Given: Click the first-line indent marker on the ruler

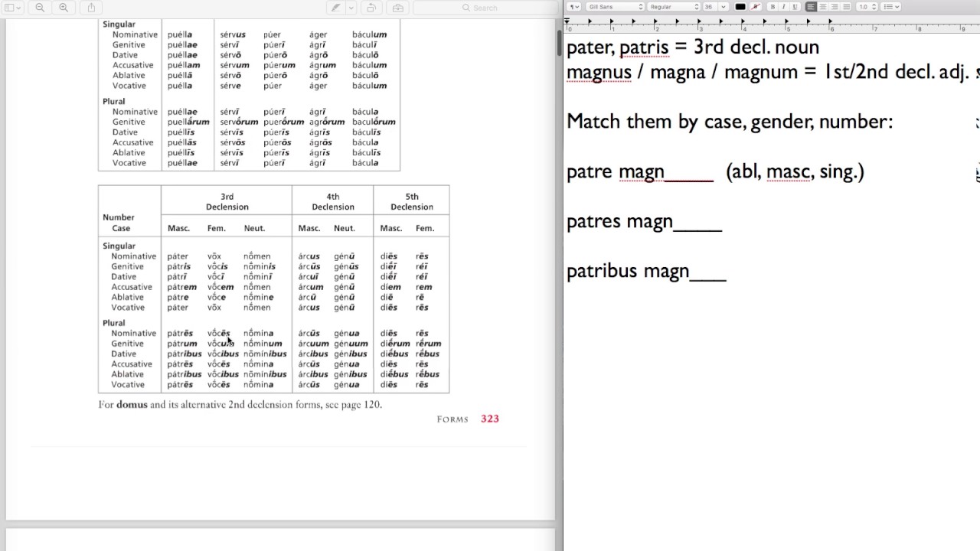Looking at the screenshot, I should click(x=567, y=20).
